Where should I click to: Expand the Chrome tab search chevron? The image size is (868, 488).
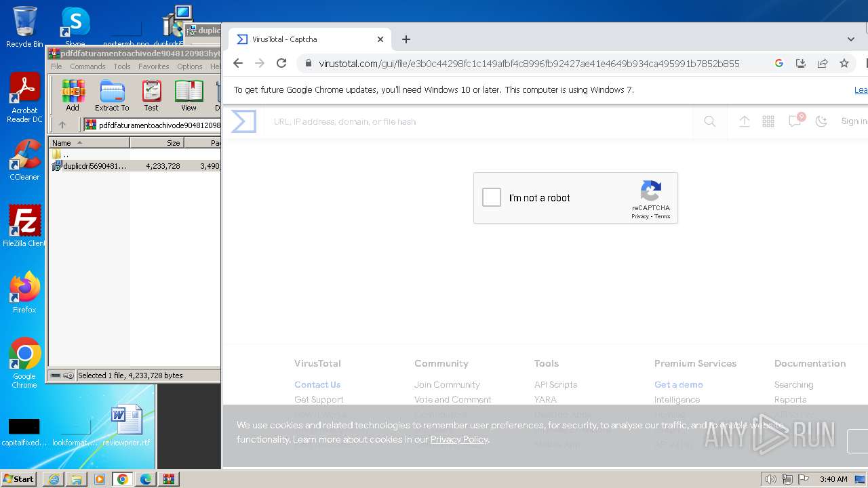click(x=851, y=39)
